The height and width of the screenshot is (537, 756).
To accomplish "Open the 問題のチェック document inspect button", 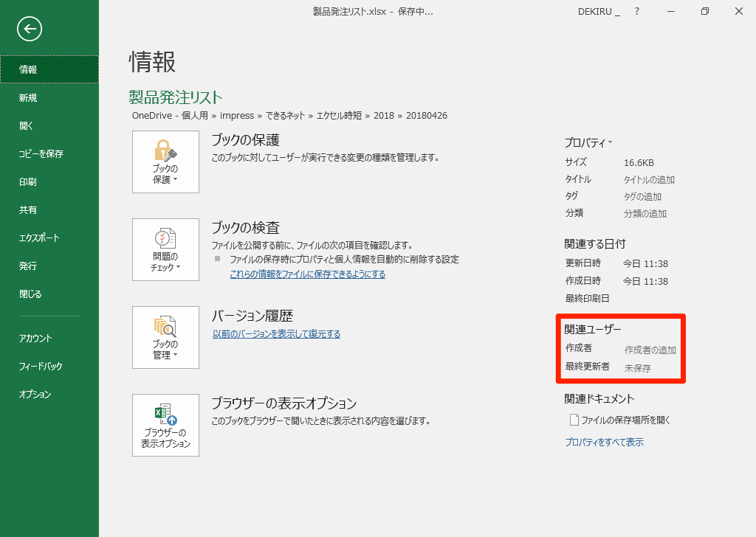I will (166, 249).
